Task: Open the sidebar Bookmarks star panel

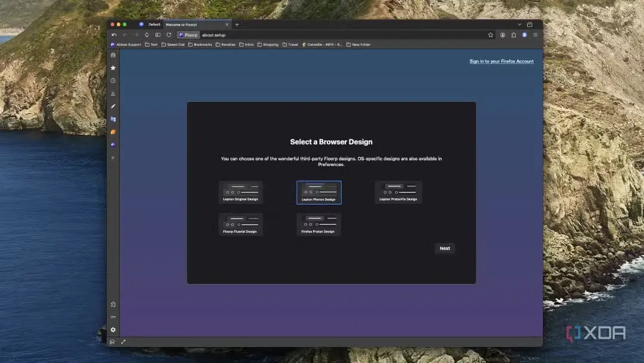Action: point(113,68)
